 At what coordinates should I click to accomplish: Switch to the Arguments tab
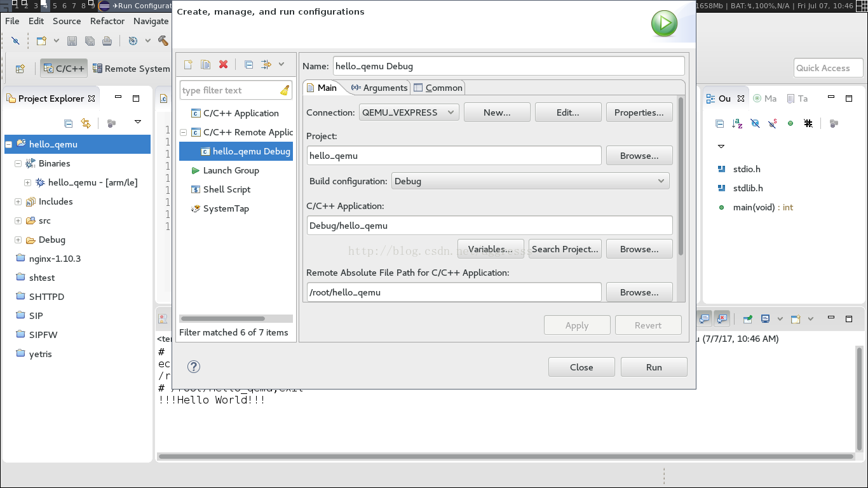[x=379, y=88]
